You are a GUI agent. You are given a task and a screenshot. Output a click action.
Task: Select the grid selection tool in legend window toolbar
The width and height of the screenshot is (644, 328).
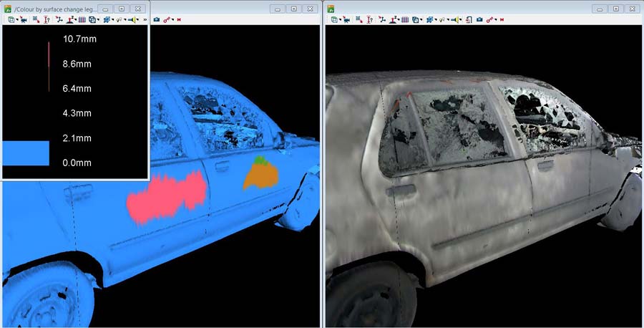[36, 20]
